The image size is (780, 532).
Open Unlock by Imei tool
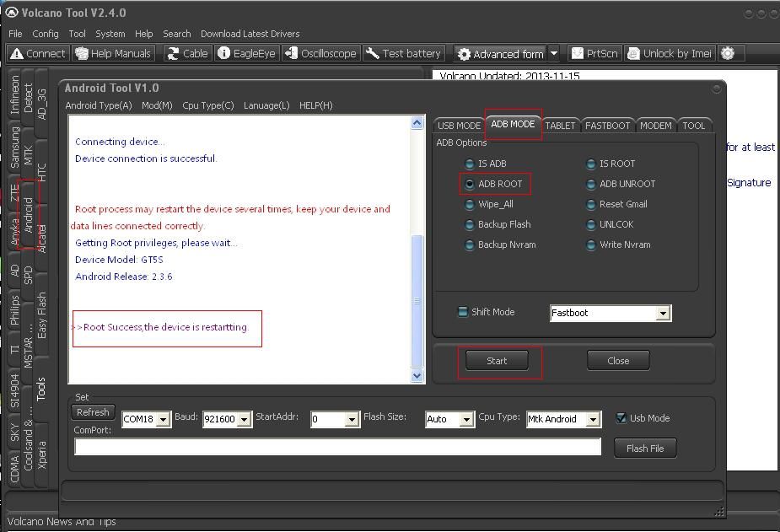[670, 53]
